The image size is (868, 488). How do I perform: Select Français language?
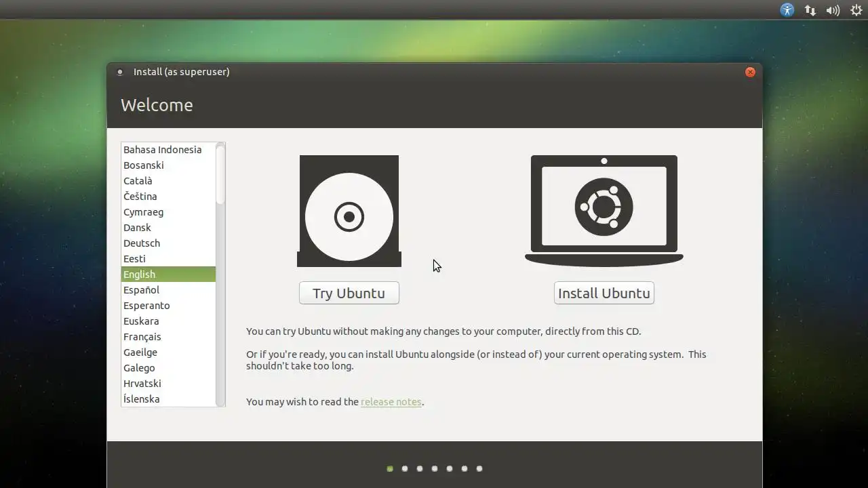168,337
